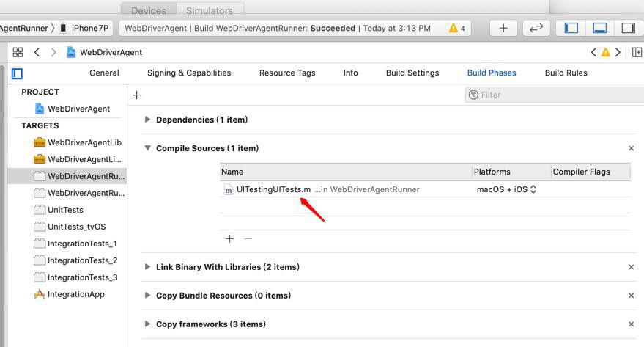Open the Build Rules tab
The height and width of the screenshot is (347, 644).
click(566, 73)
